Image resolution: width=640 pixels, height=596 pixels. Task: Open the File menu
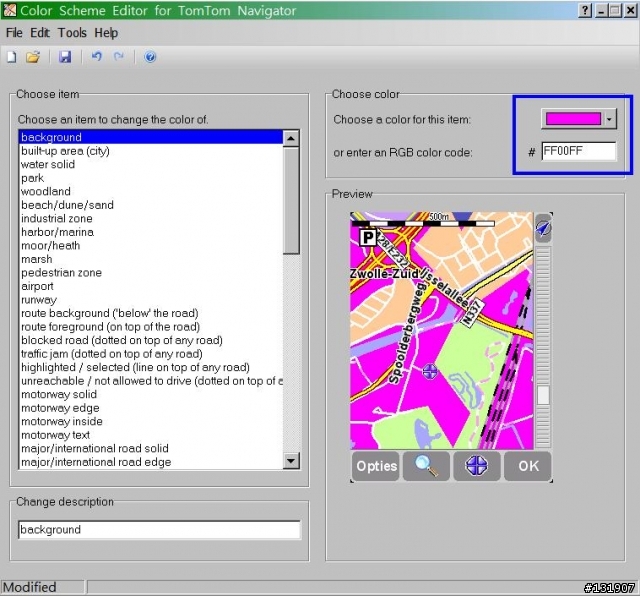point(14,33)
